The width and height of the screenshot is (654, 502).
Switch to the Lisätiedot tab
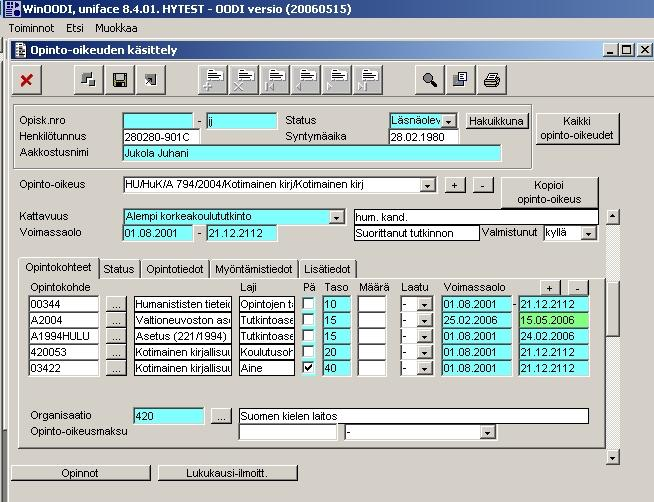(x=327, y=269)
